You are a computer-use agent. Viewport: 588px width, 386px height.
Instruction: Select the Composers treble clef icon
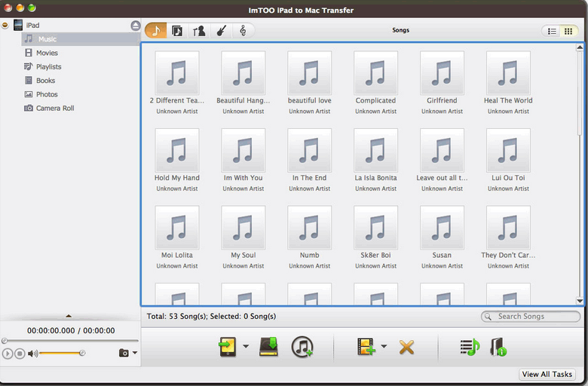click(x=243, y=30)
